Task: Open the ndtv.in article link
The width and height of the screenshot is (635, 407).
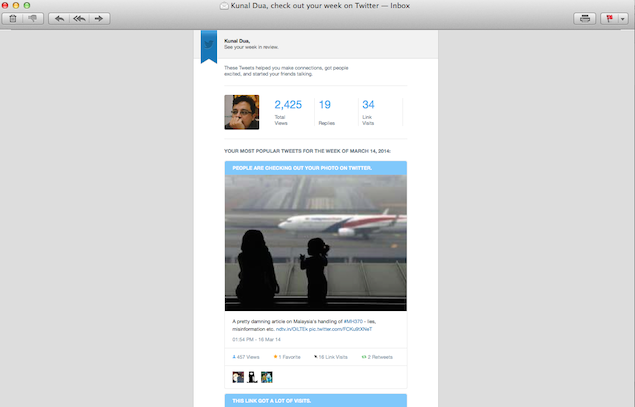Action: [x=292, y=329]
